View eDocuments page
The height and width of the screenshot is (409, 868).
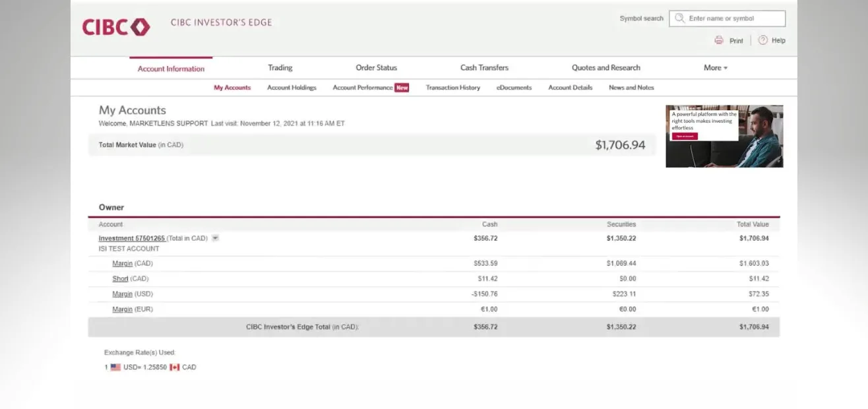[x=514, y=88]
